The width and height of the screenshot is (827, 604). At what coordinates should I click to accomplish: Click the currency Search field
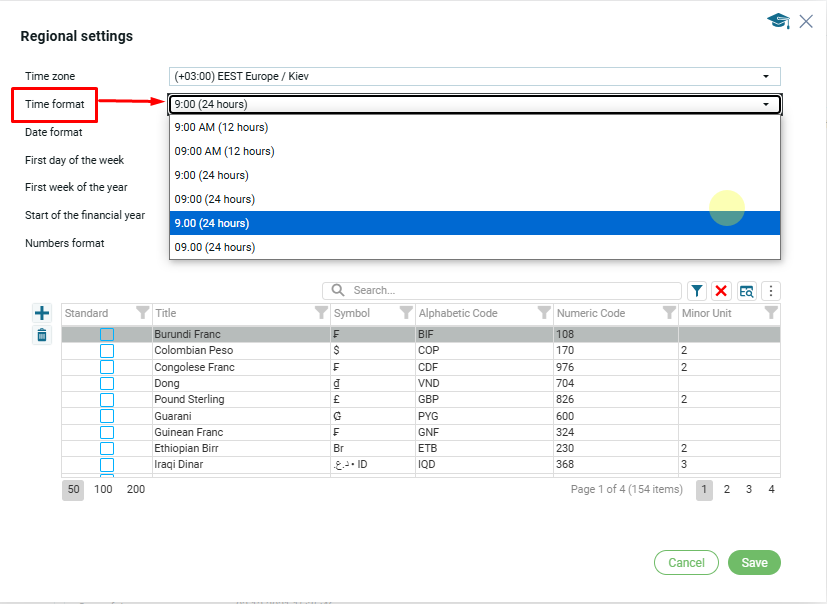click(x=510, y=290)
